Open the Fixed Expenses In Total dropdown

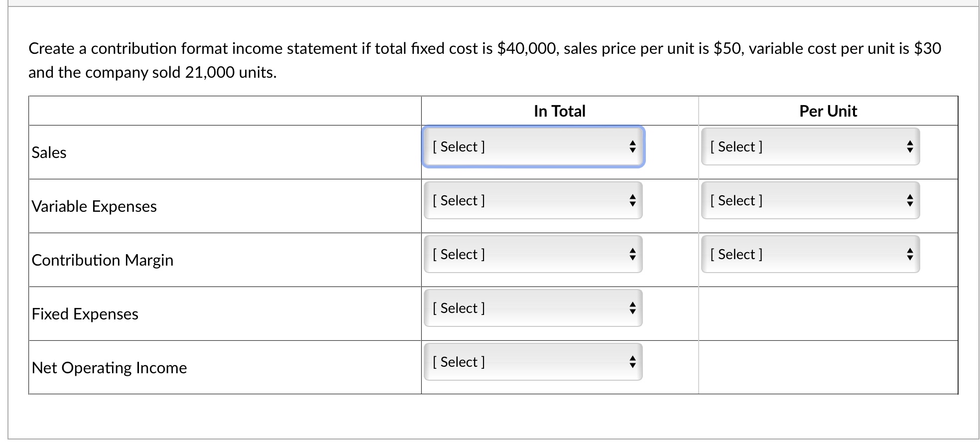533,308
